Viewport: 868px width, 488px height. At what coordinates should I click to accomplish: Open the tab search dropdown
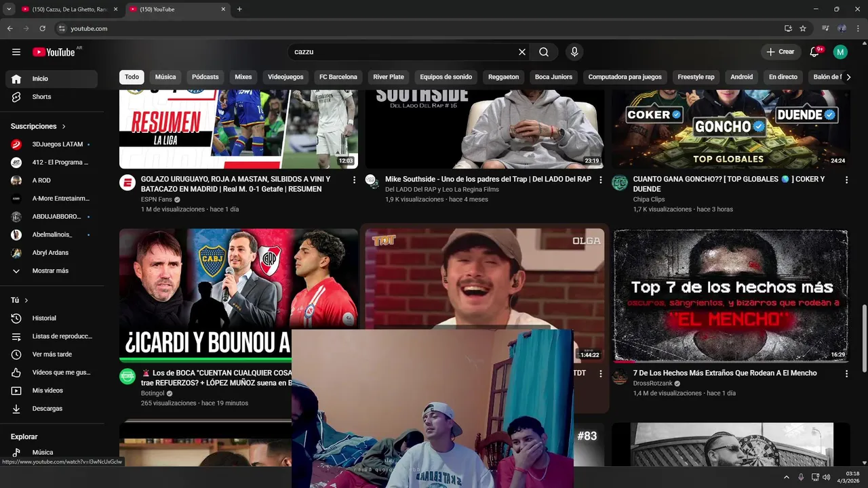point(9,9)
